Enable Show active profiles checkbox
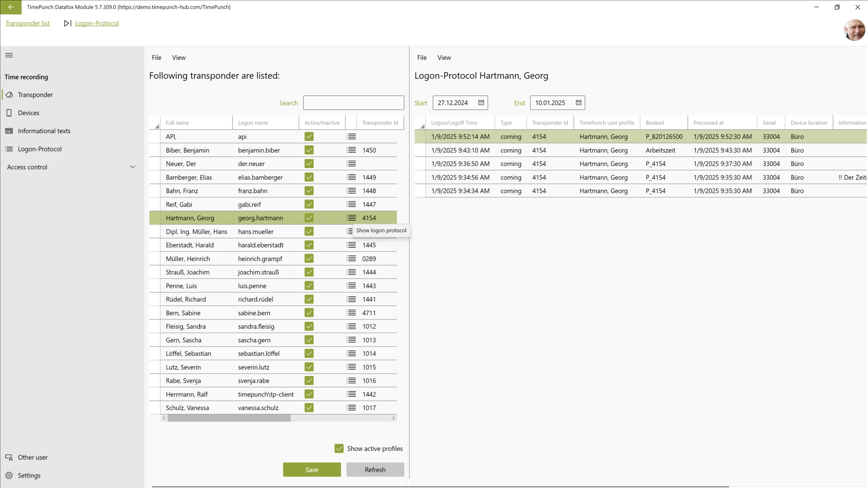The width and height of the screenshot is (868, 488). tap(339, 448)
